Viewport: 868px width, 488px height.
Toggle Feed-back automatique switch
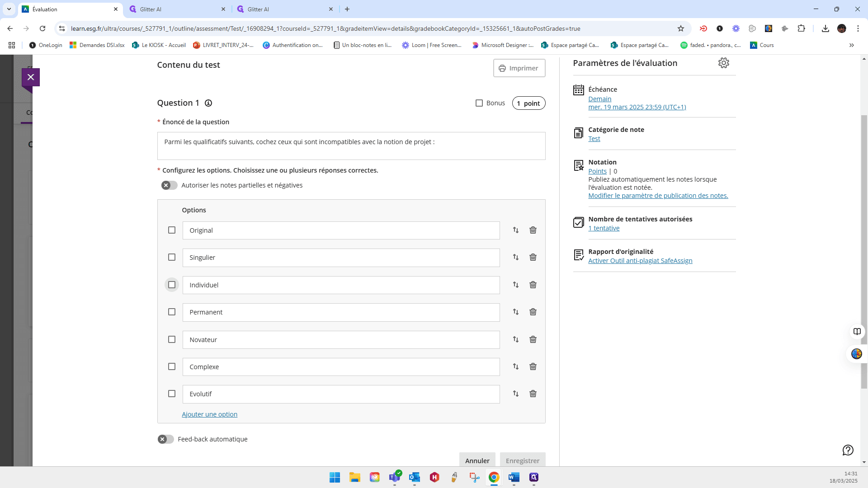coord(166,439)
